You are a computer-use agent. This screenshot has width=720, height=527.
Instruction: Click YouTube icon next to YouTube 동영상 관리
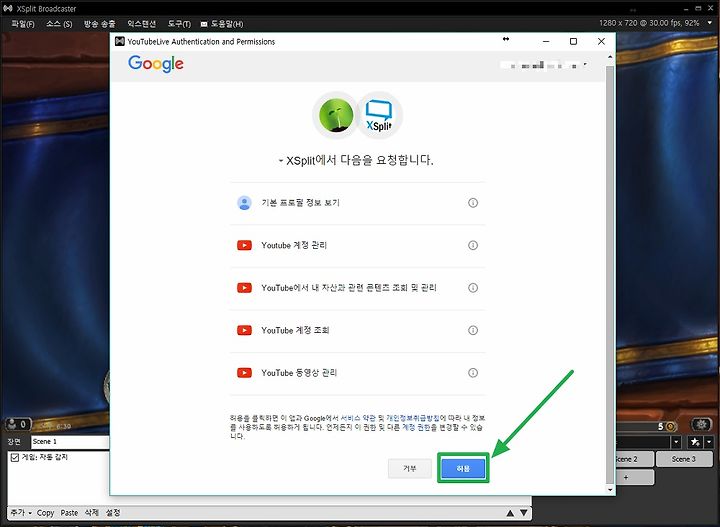pyautogui.click(x=244, y=373)
